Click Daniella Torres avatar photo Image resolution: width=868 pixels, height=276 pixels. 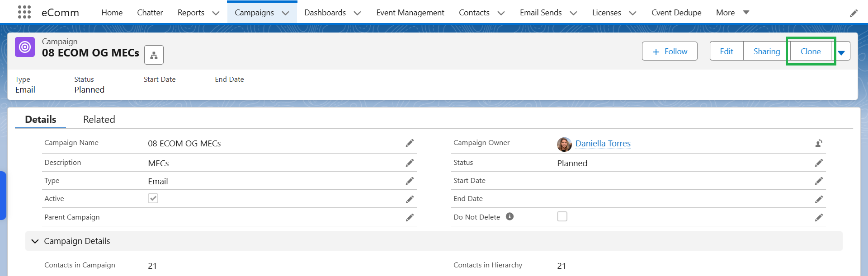click(x=564, y=144)
